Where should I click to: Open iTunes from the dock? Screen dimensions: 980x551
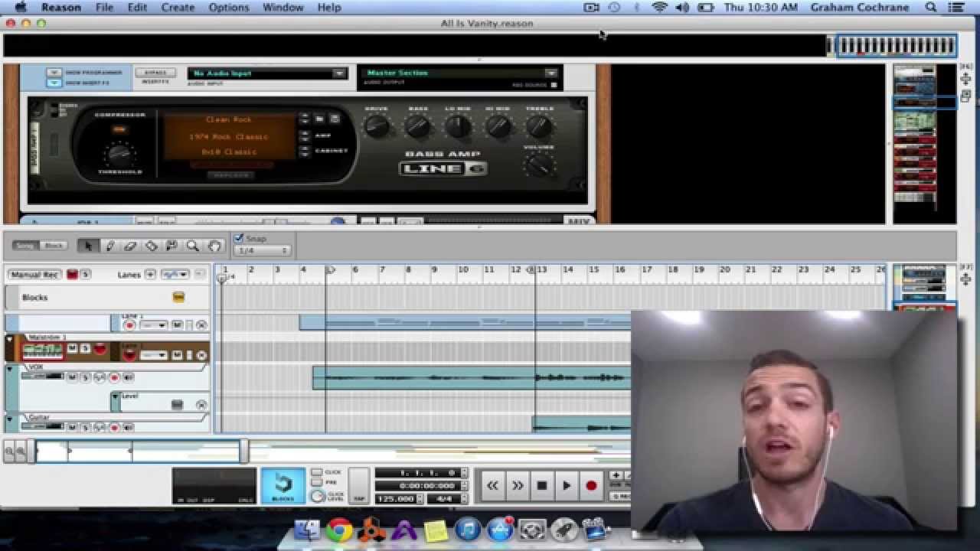[x=468, y=530]
